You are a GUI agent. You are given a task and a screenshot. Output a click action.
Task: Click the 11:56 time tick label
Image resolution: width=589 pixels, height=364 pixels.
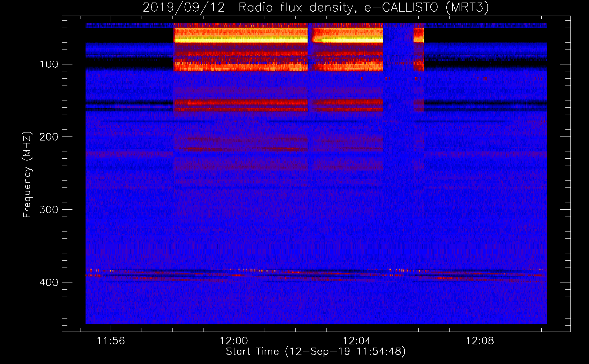[111, 341]
